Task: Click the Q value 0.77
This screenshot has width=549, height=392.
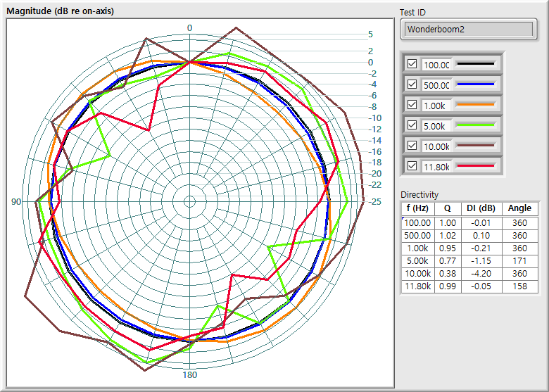Action: click(448, 261)
